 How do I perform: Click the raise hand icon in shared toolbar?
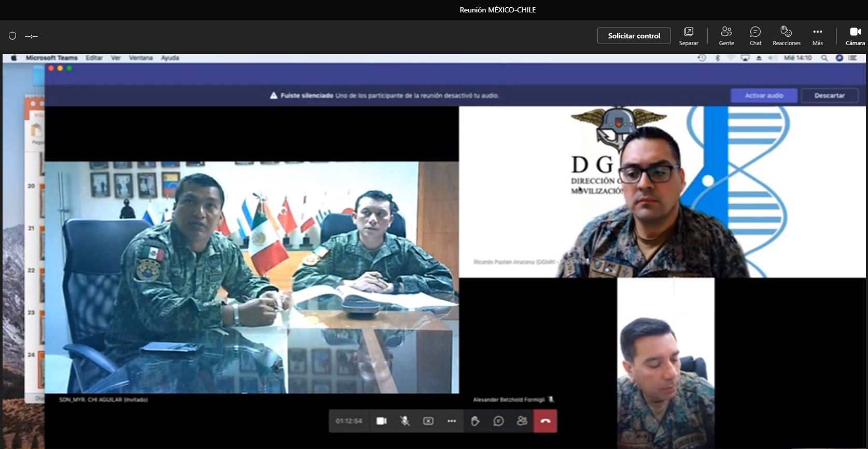(475, 421)
